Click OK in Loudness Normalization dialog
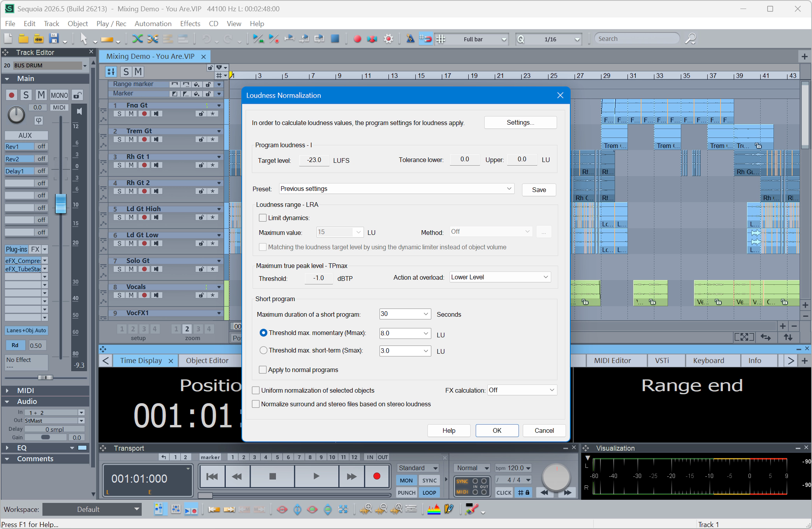 [497, 430]
